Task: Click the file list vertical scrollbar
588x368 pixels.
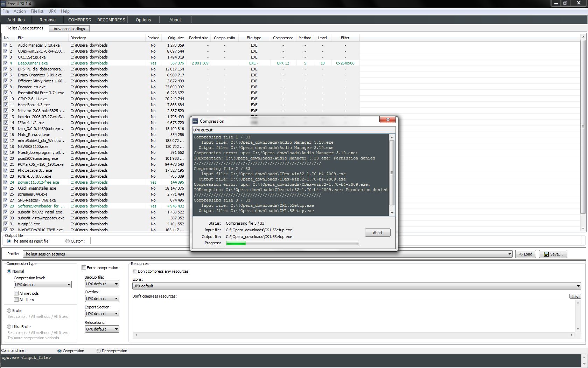Action: coord(583,132)
